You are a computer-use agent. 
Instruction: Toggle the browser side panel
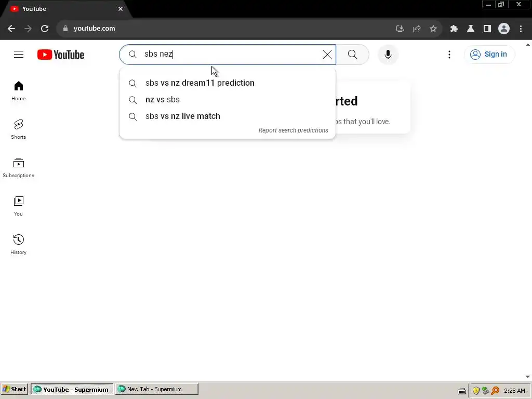[487, 29]
